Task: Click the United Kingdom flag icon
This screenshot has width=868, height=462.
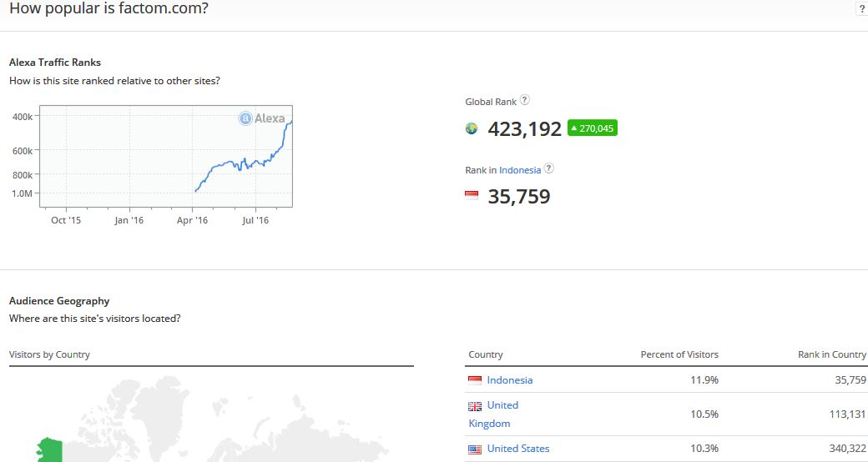Action: 475,407
